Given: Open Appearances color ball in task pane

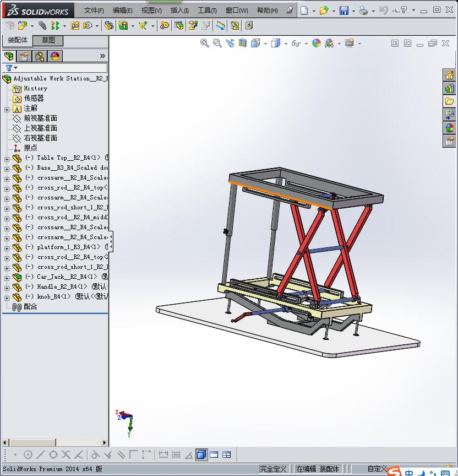Looking at the screenshot, I should click(x=449, y=128).
